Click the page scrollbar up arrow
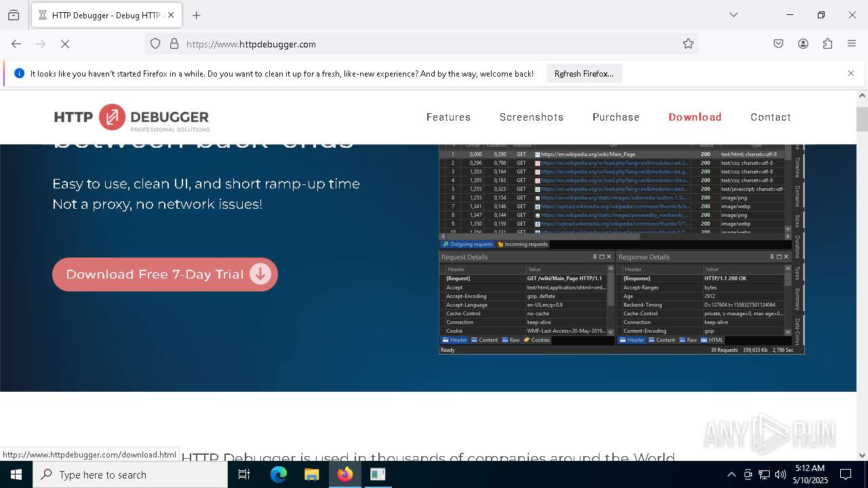Screen dimensions: 868x488 (862, 96)
